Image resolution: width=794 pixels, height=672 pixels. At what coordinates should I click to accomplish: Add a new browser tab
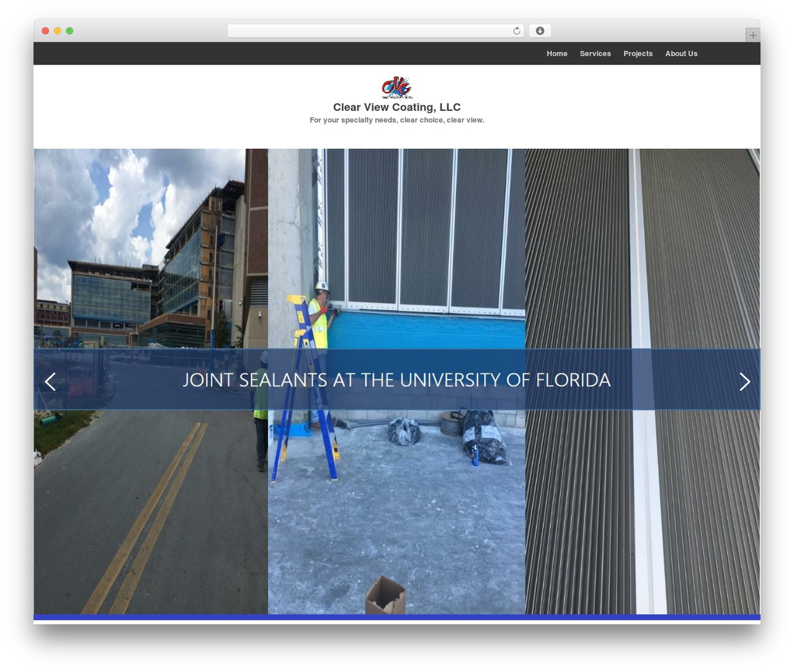752,35
